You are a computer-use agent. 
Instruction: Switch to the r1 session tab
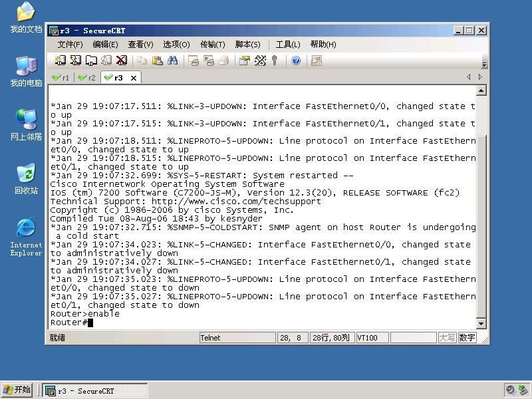(61, 78)
